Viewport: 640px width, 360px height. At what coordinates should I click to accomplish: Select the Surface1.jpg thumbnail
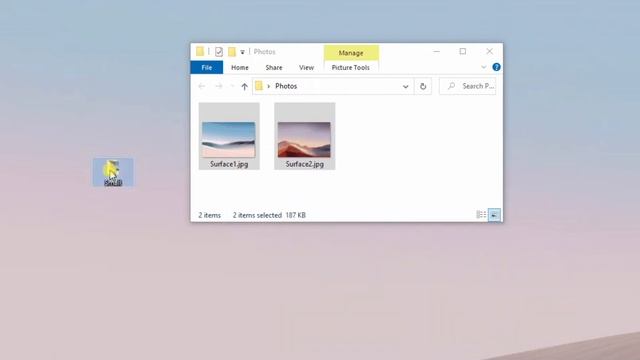click(x=229, y=140)
